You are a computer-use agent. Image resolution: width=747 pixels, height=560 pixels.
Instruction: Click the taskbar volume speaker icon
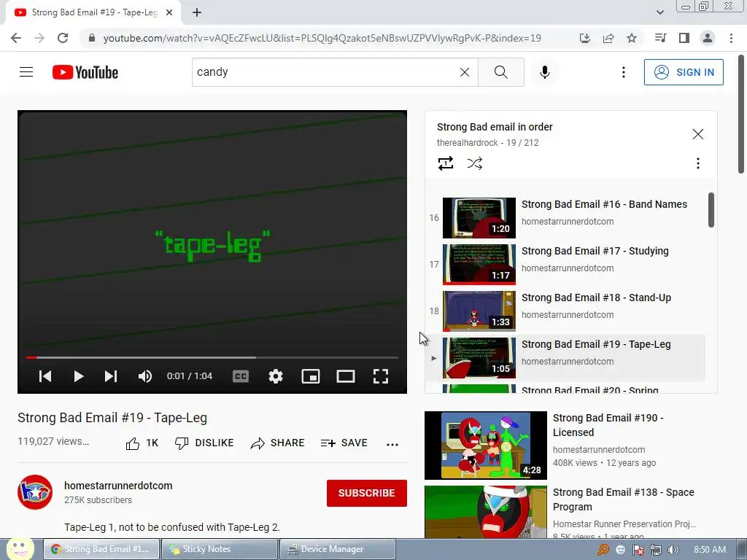click(673, 550)
